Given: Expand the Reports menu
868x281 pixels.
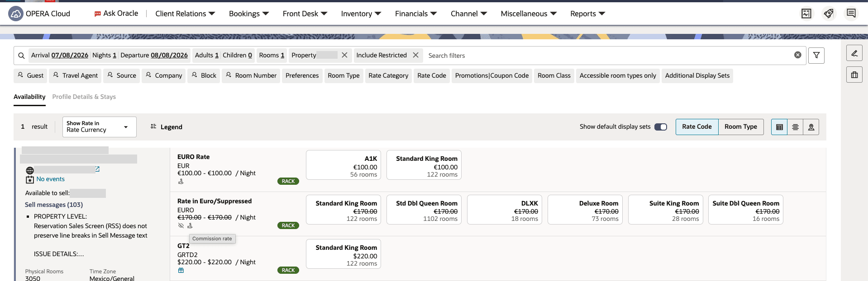Looking at the screenshot, I should click(x=587, y=14).
